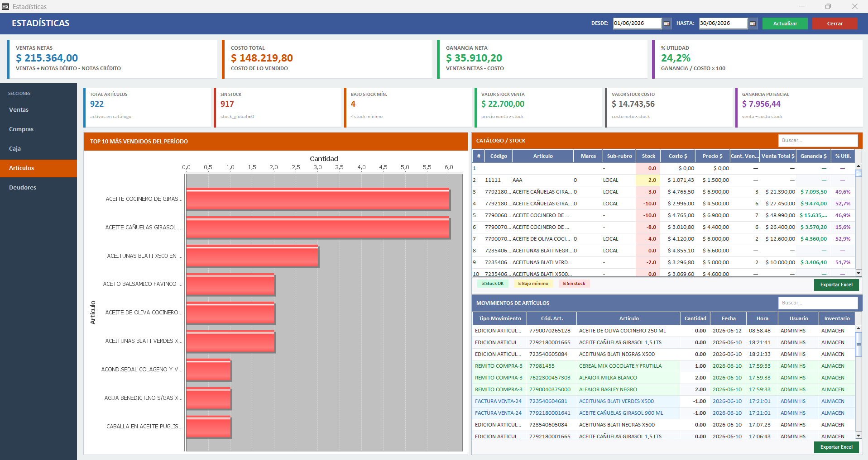Click the ACEITE COCINERO DE GIRAS bar

pos(318,199)
